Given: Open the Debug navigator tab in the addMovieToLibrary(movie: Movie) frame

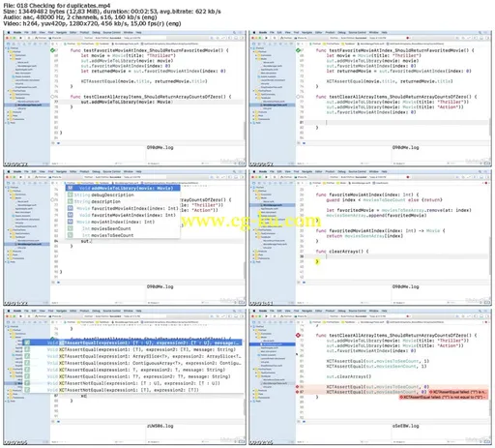Looking at the screenshot, I should tap(35, 45).
